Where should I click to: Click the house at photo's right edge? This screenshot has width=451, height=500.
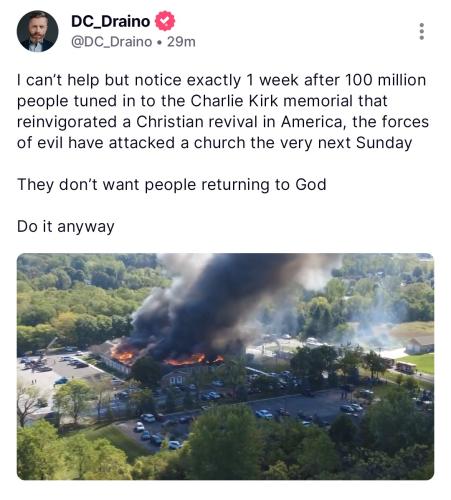tap(420, 344)
